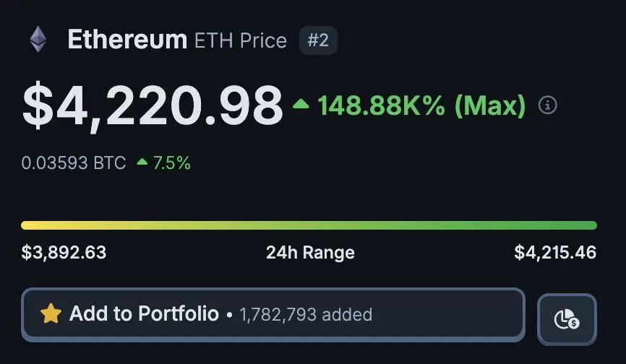Image resolution: width=626 pixels, height=364 pixels.
Task: Click the 24h high value $4,215.46
Action: coord(555,252)
